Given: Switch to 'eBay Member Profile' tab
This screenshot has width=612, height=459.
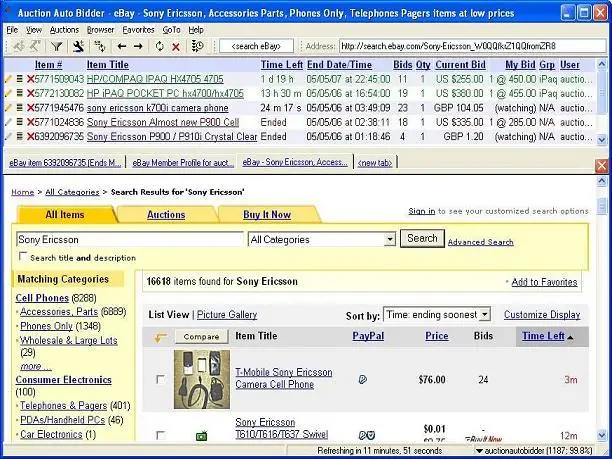Looking at the screenshot, I should click(x=183, y=163).
